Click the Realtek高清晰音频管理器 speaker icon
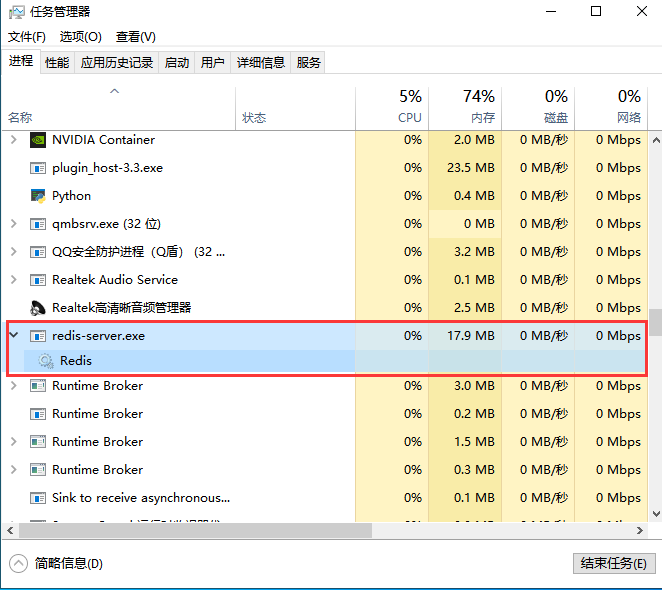662x590 pixels. 38,308
